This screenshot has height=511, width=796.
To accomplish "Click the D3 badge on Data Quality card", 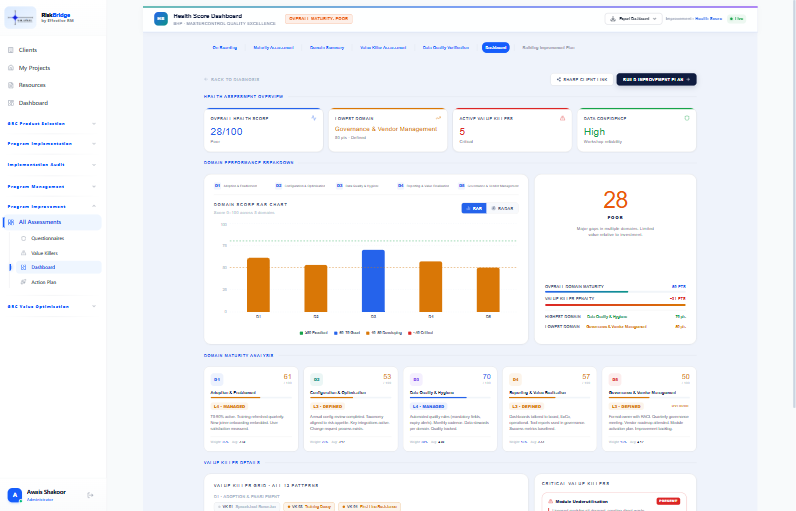I will pyautogui.click(x=416, y=380).
